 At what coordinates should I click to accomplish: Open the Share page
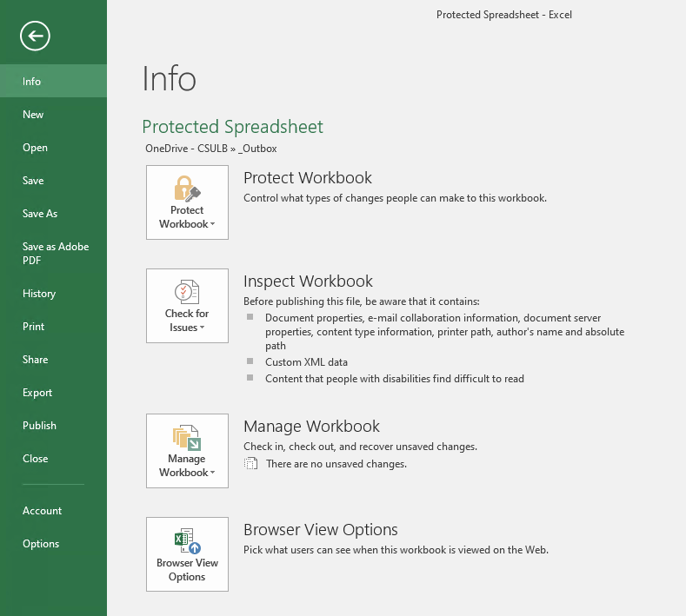point(53,360)
